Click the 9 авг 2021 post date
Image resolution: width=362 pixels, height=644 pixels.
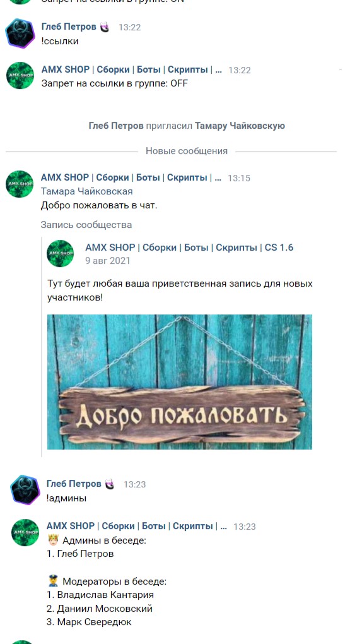tap(108, 261)
